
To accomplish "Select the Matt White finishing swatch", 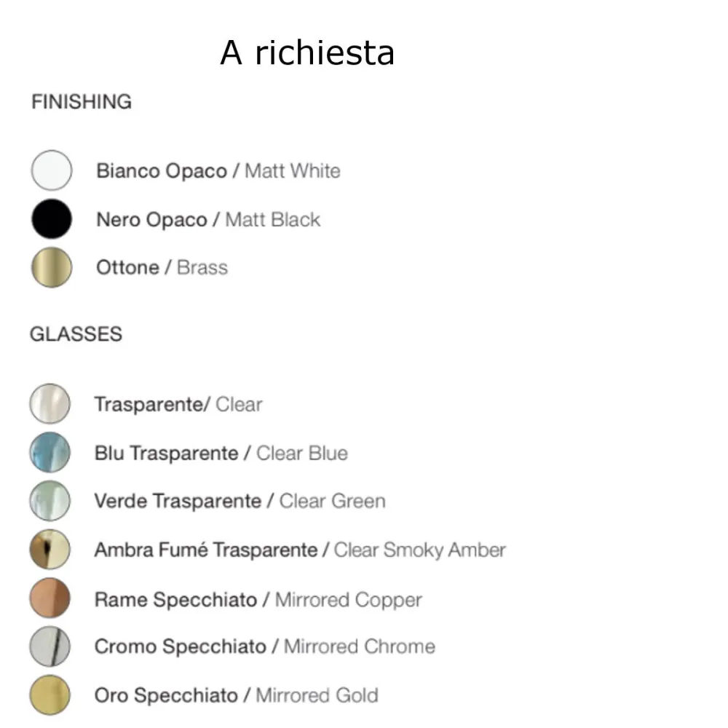I will pos(52,171).
